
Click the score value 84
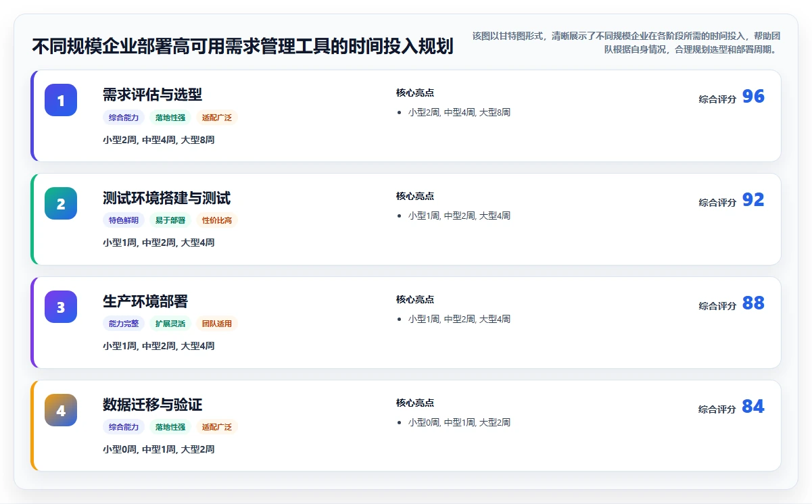753,407
